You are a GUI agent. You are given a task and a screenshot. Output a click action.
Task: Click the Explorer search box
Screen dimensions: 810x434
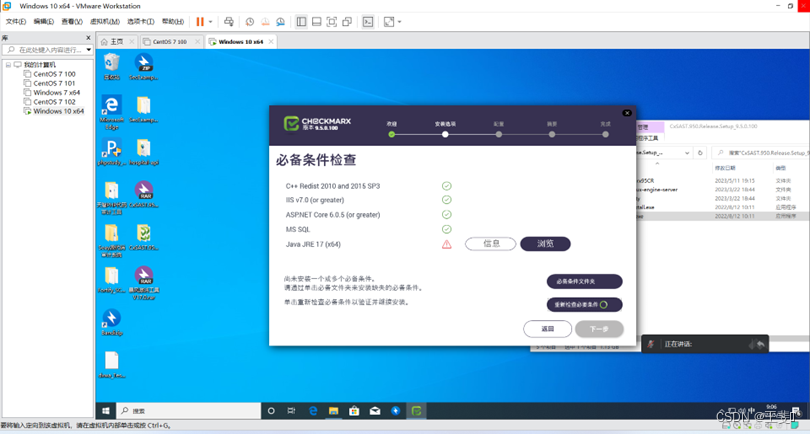click(x=761, y=153)
